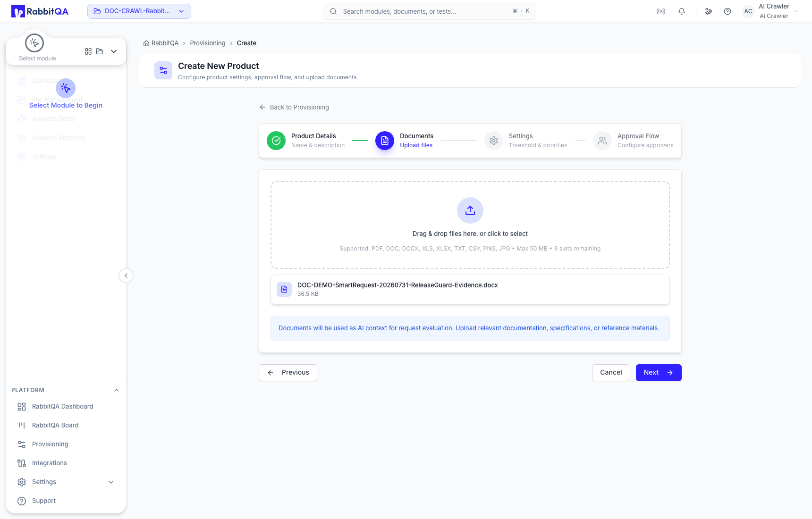Open Support in the sidebar
The image size is (812, 519).
66,501
